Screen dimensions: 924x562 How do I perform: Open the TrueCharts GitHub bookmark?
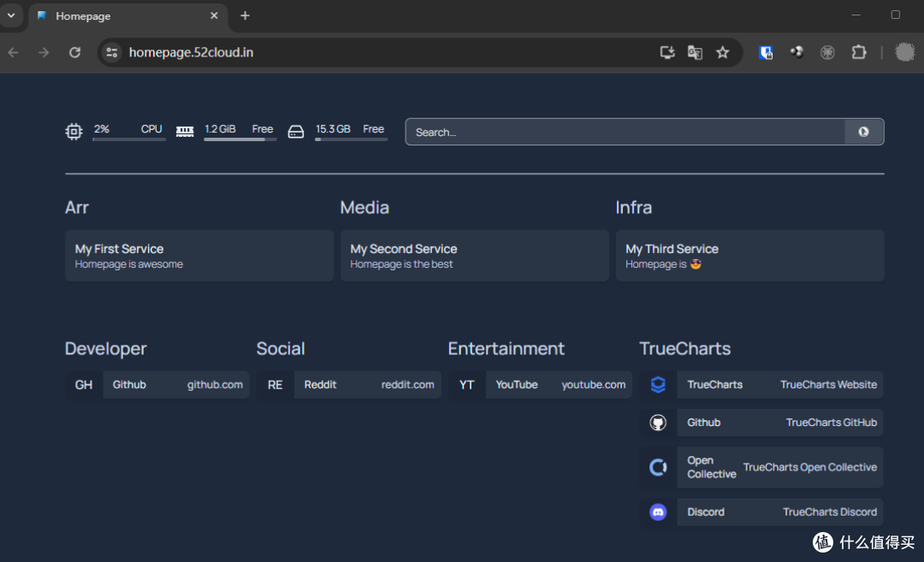tap(761, 423)
